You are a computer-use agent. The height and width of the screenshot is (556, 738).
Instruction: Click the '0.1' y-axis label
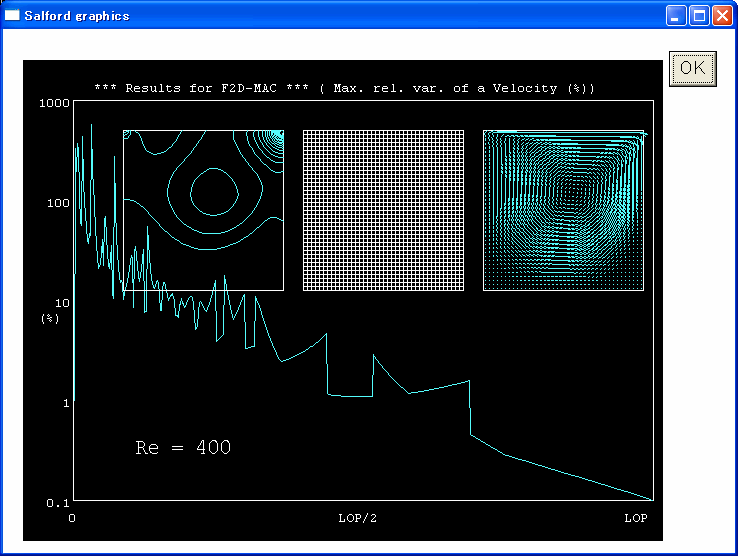coord(58,503)
